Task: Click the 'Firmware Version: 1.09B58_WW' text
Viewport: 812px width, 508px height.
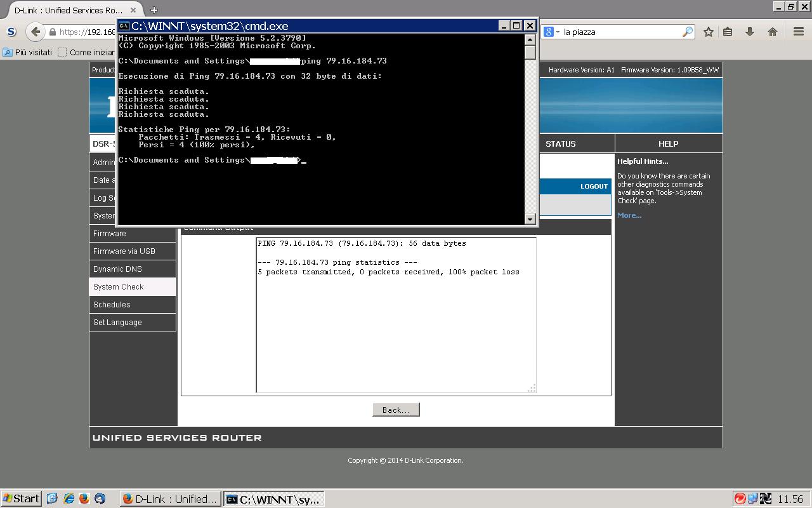Action: click(x=670, y=70)
